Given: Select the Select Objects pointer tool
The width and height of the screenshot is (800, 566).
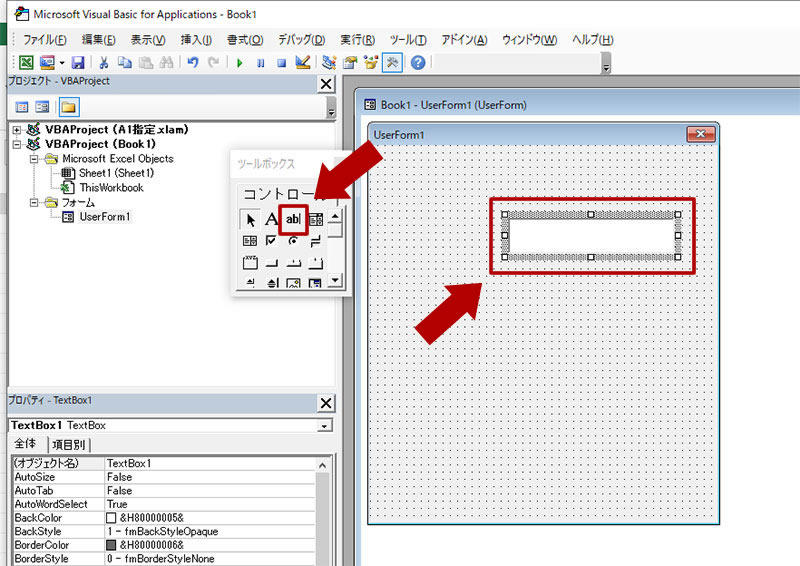Looking at the screenshot, I should click(250, 220).
